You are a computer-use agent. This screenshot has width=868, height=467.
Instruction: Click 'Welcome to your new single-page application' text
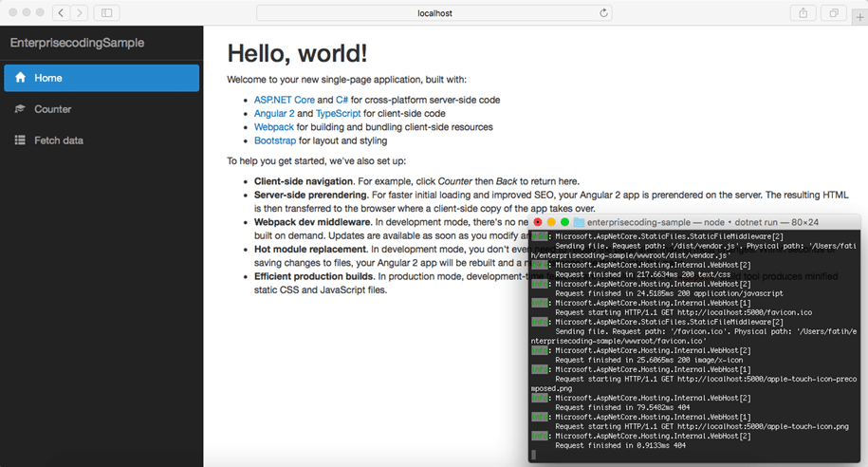[346, 80]
